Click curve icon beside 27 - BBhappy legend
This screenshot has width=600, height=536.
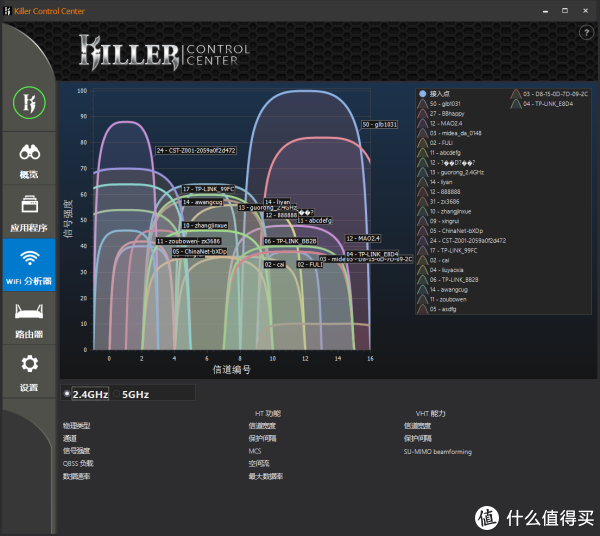422,114
